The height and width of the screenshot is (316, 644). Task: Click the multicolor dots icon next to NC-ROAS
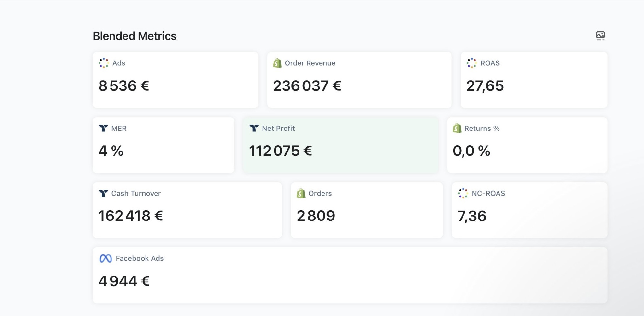[463, 193]
